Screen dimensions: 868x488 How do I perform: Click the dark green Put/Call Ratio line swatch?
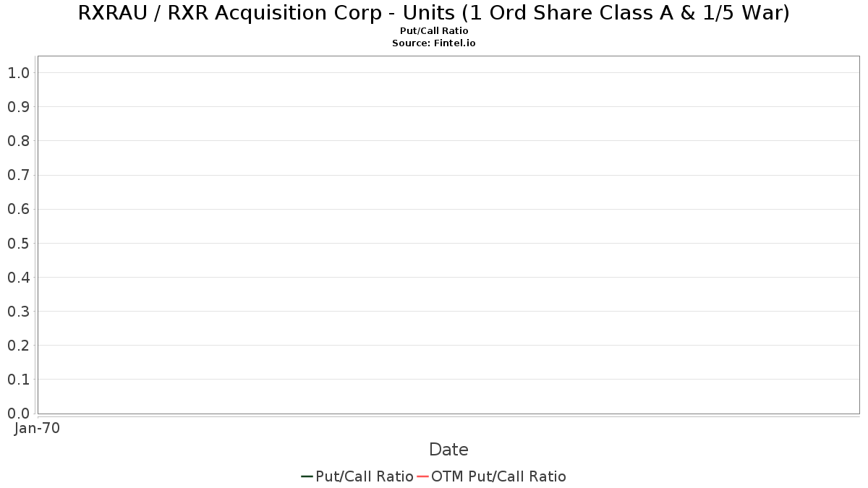pyautogui.click(x=307, y=476)
